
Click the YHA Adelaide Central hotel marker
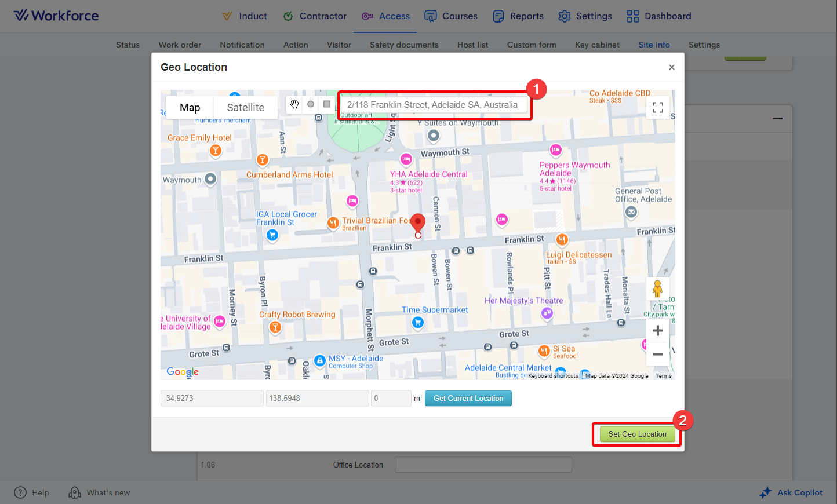[x=406, y=159]
